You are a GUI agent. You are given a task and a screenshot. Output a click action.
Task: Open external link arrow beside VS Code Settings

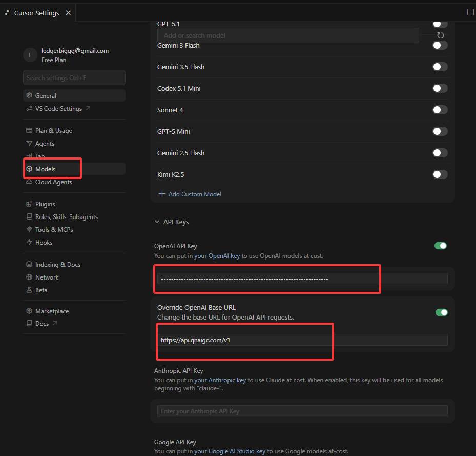click(88, 108)
